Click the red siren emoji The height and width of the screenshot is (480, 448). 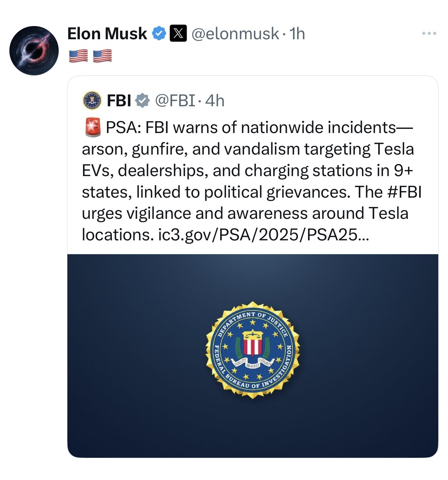point(92,127)
